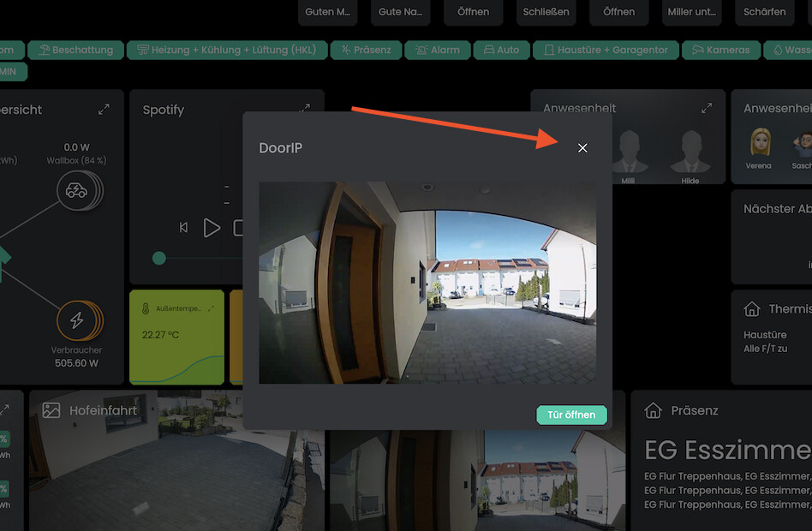Click the Wallbox car charger icon
The image size is (812, 531).
76,190
